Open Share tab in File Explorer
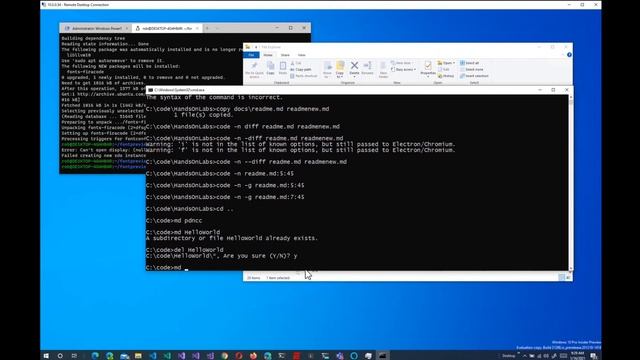Viewport: 640px width, 360px height. pos(285,55)
